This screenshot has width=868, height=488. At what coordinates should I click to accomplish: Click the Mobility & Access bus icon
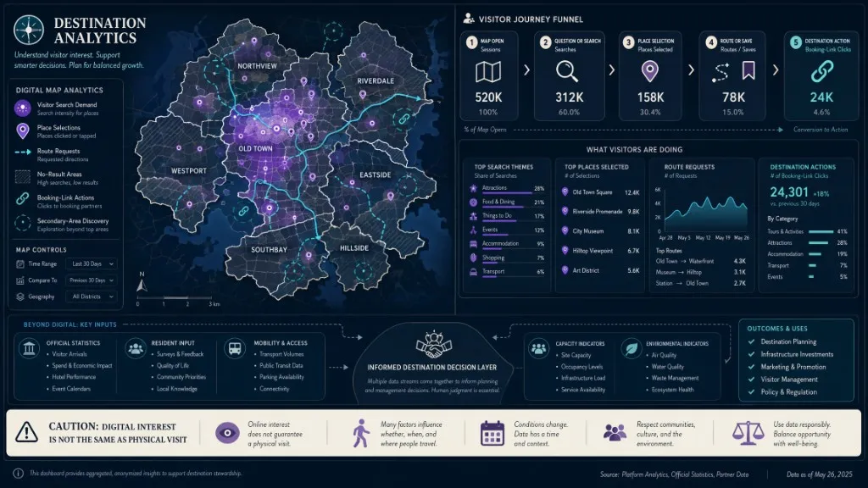point(235,349)
